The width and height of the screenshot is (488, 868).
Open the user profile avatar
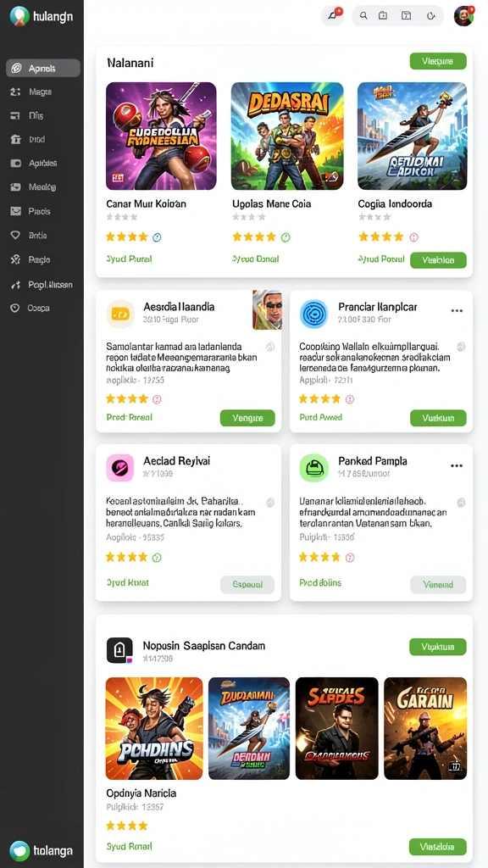(x=463, y=15)
